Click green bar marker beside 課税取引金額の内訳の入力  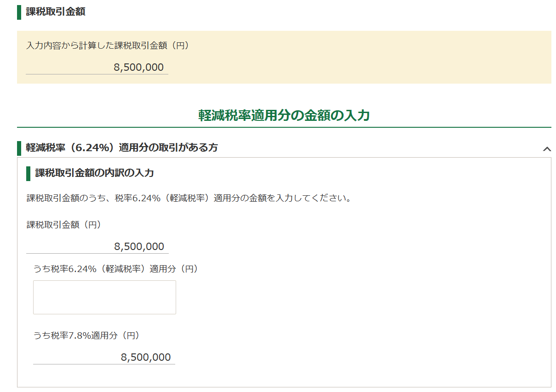[28, 173]
